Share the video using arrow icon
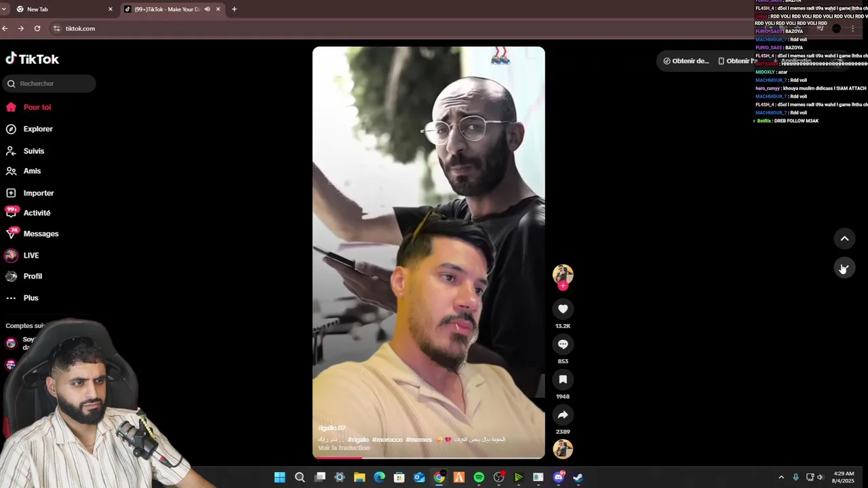Screen dimensions: 868x488 (563, 415)
